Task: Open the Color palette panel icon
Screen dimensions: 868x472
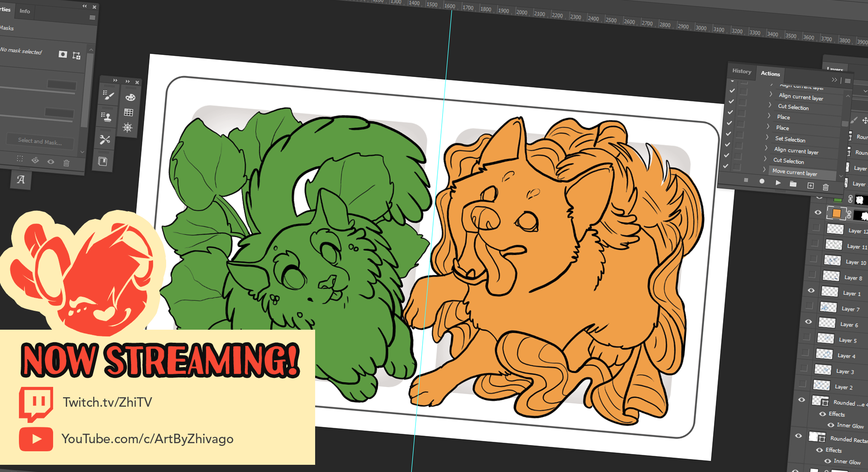Action: tap(130, 97)
